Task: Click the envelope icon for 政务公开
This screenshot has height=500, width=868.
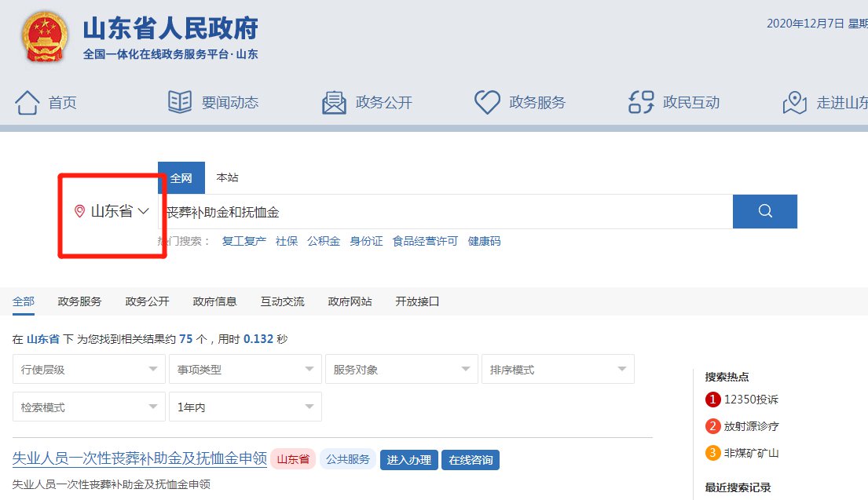Action: [x=334, y=102]
